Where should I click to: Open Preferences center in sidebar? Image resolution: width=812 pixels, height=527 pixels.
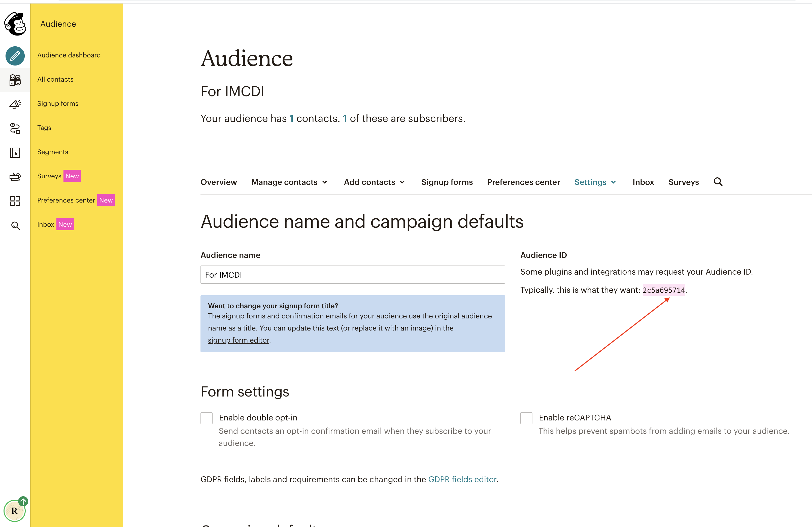click(x=66, y=200)
